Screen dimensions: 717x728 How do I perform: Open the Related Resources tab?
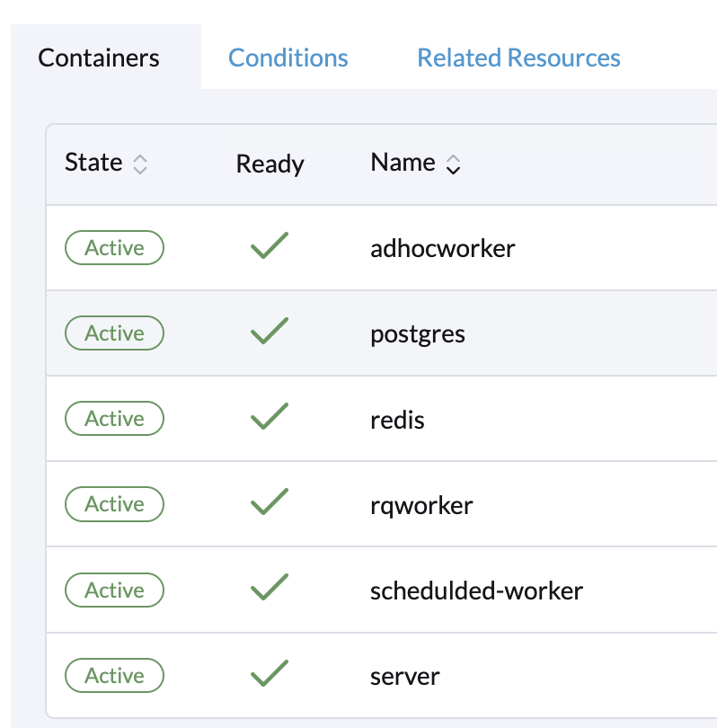pyautogui.click(x=518, y=58)
